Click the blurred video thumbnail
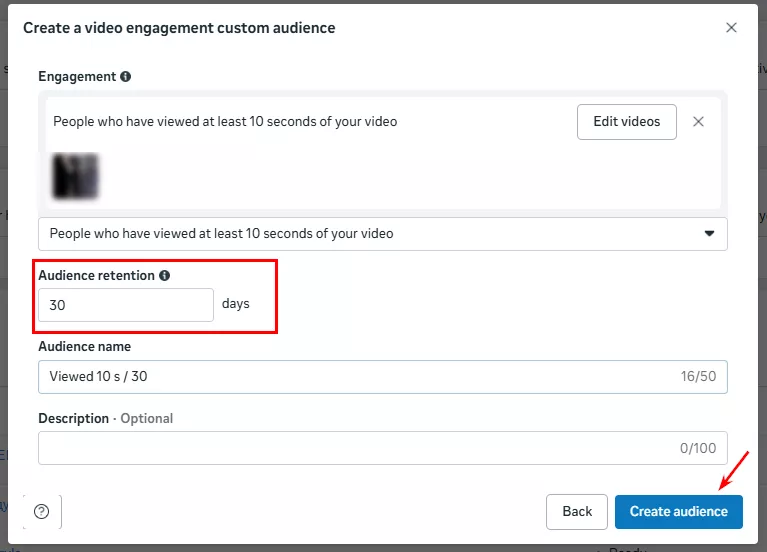Image resolution: width=767 pixels, height=552 pixels. click(x=75, y=175)
